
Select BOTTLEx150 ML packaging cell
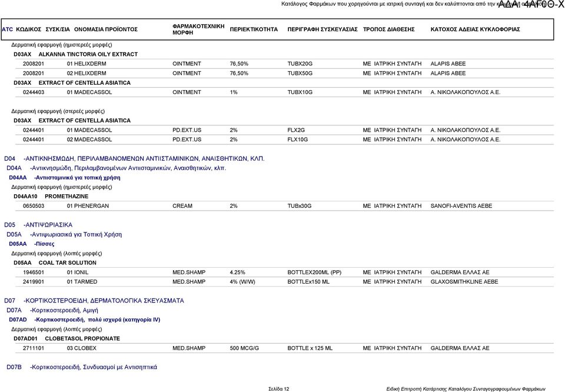pos(308,282)
